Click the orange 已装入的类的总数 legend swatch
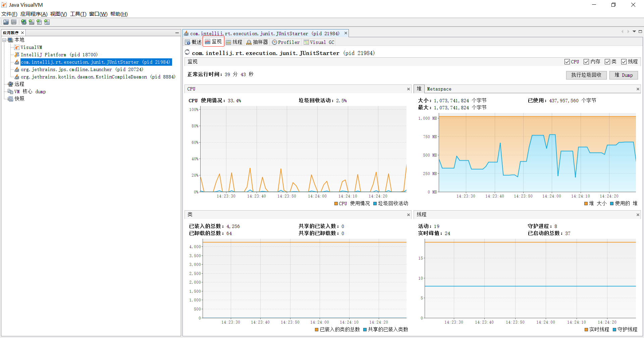Image resolution: width=644 pixels, height=338 pixels. point(317,330)
